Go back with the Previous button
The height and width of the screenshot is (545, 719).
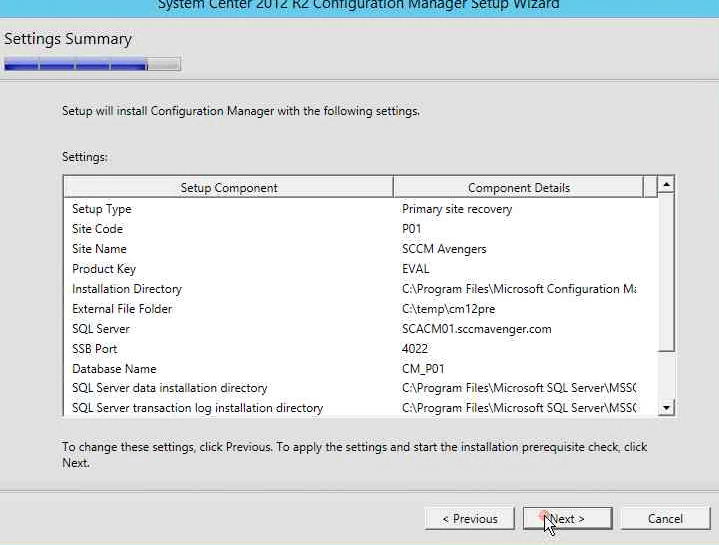[470, 518]
